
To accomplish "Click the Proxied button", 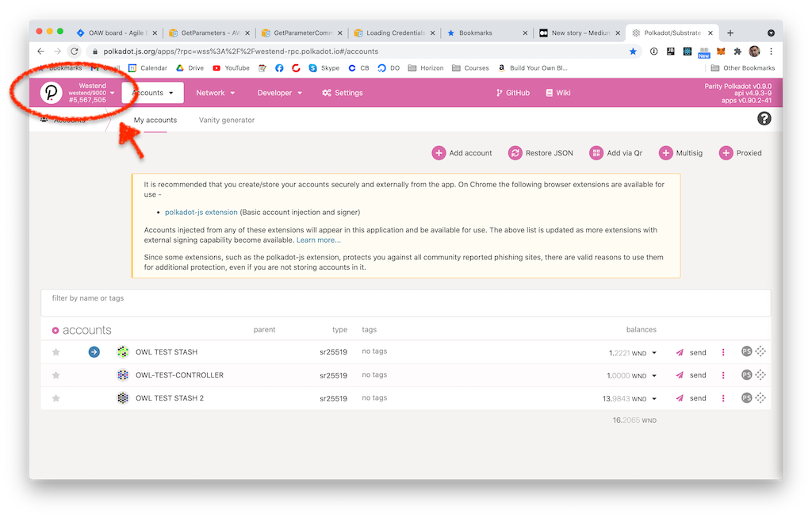I will [x=741, y=153].
